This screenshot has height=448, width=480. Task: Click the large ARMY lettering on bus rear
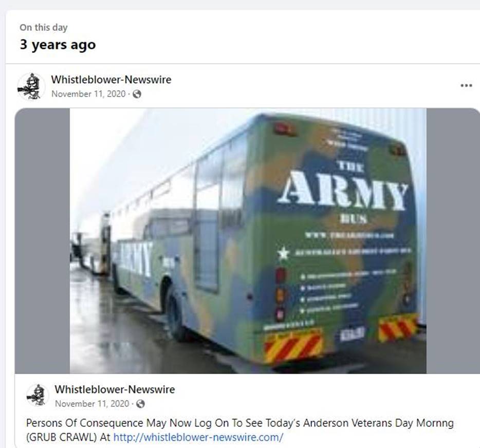343,191
